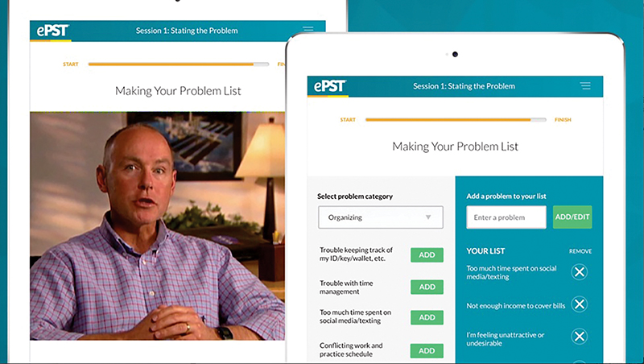Play the Making Your Problem List video
The width and height of the screenshot is (644, 364).
(x=157, y=226)
